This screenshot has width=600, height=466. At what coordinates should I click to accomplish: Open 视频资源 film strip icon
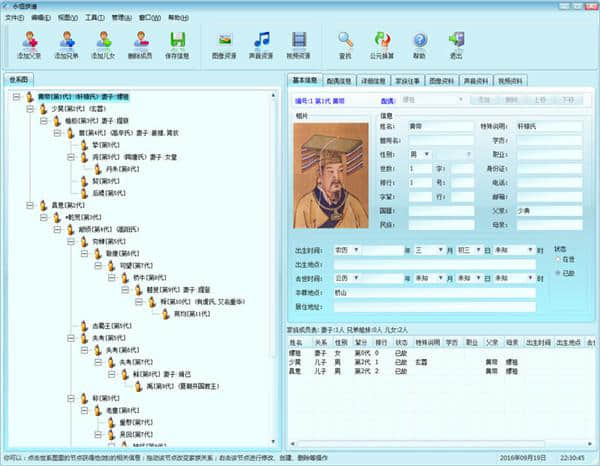[298, 40]
